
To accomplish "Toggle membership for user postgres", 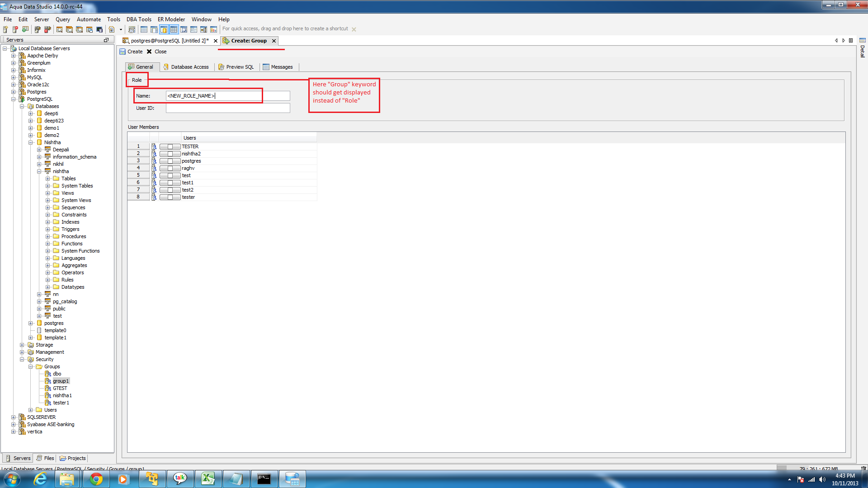I will pyautogui.click(x=170, y=161).
